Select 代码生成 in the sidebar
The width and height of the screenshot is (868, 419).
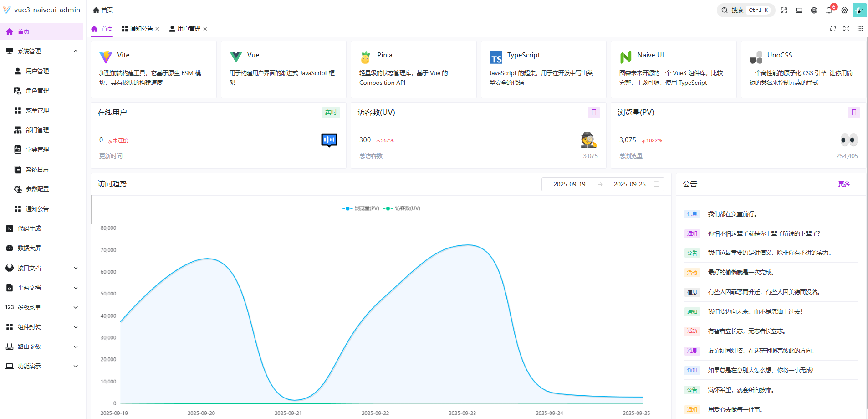coord(29,228)
